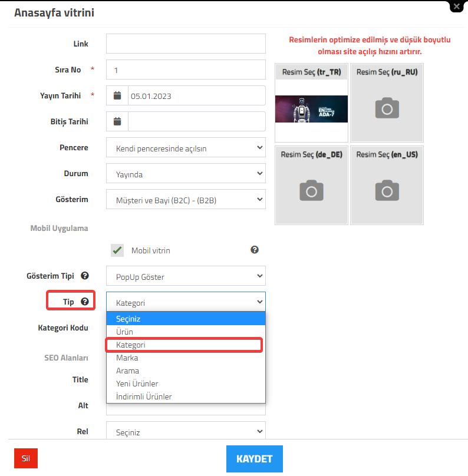
Task: Click the red Sil button
Action: [x=26, y=458]
